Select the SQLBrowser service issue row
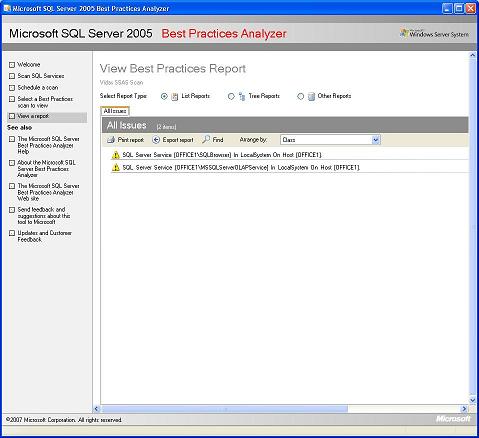 click(289, 155)
